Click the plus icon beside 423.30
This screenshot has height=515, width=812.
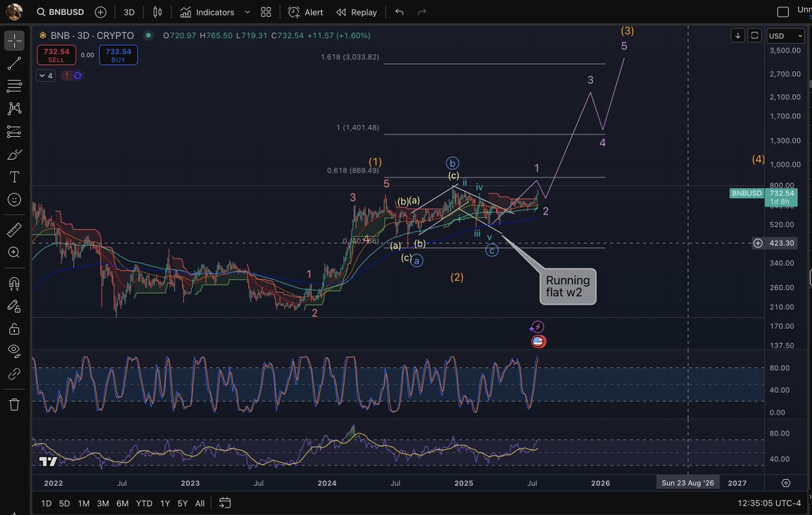coord(758,243)
